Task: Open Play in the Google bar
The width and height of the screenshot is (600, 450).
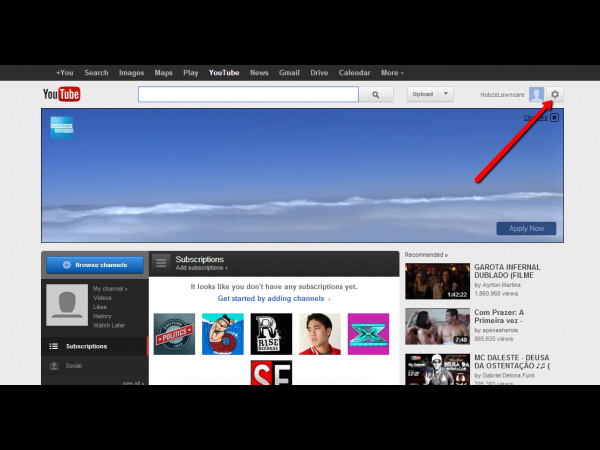Action: (x=191, y=73)
